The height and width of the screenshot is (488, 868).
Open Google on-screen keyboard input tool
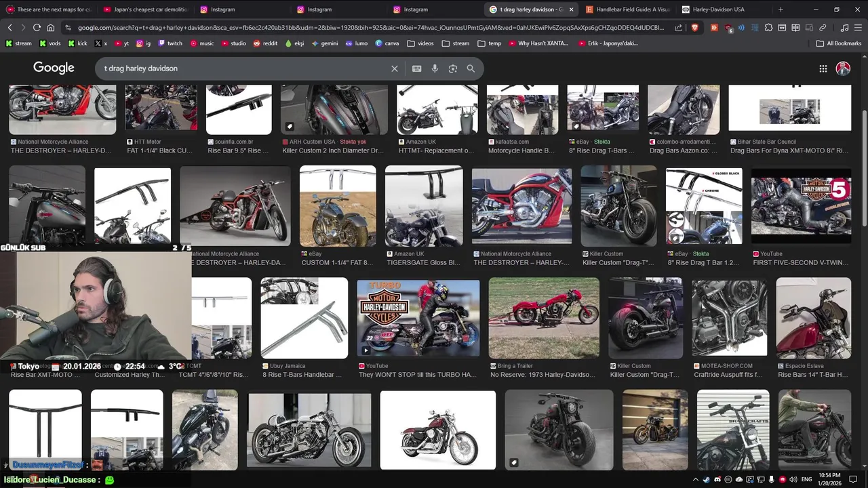pyautogui.click(x=416, y=68)
